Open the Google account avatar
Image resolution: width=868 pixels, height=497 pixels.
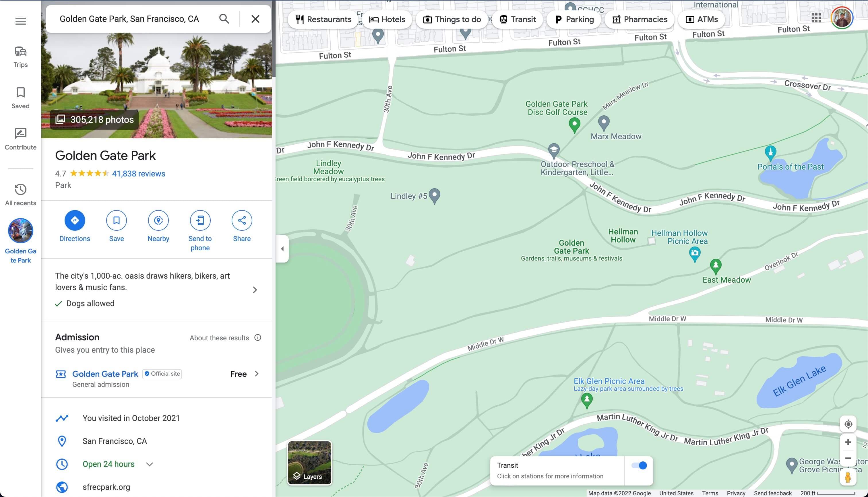click(x=842, y=18)
